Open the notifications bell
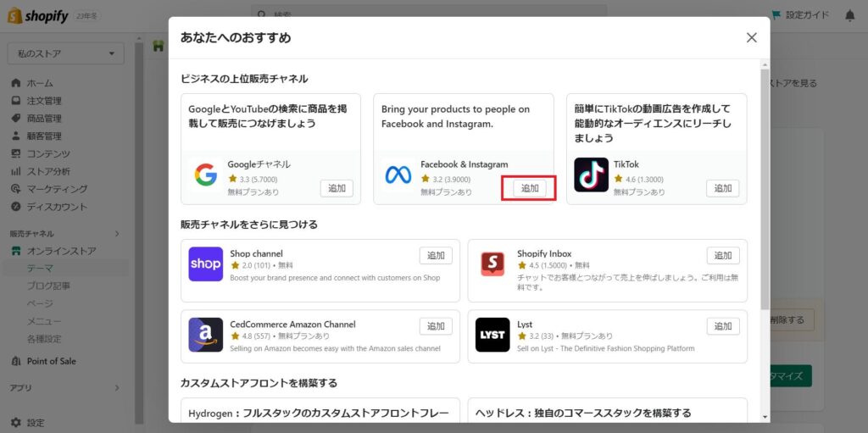868x433 pixels. pyautogui.click(x=849, y=15)
